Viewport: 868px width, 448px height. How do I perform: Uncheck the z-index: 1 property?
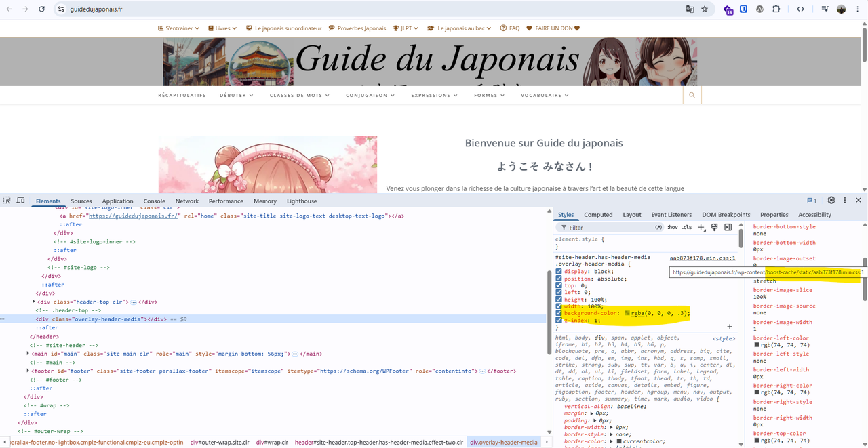pos(559,320)
